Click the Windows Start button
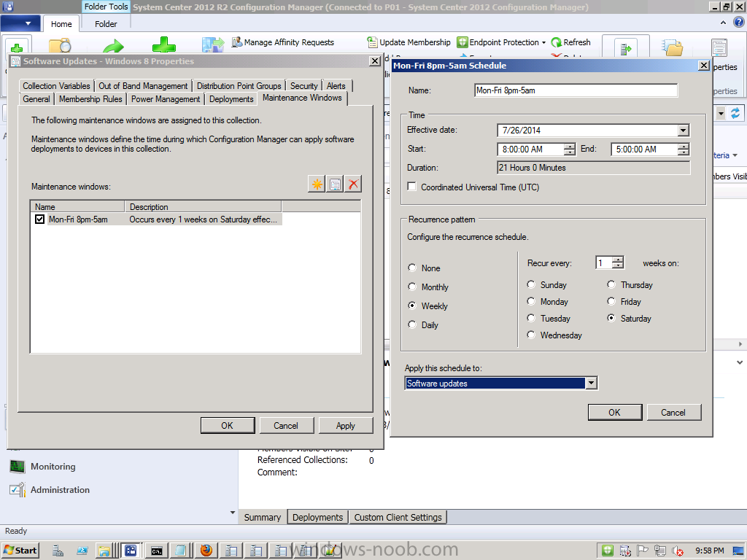 coord(20,551)
